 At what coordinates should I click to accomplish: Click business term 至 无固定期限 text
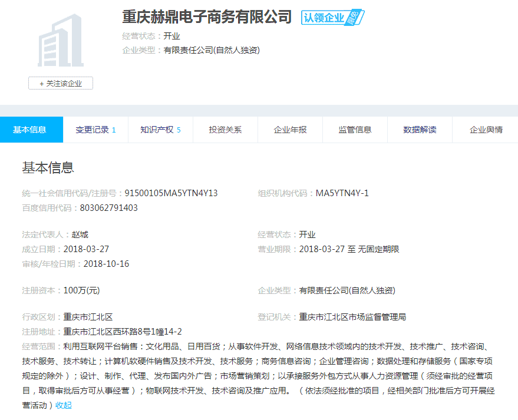pos(373,249)
